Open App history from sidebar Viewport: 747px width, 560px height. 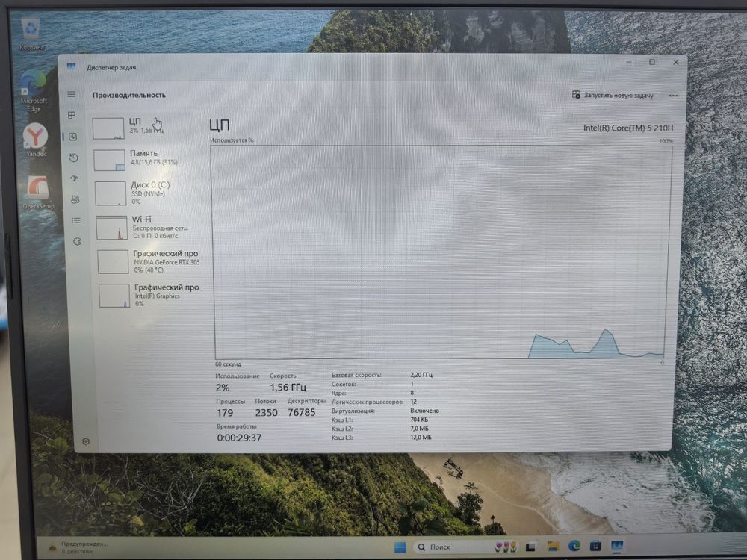tap(74, 158)
